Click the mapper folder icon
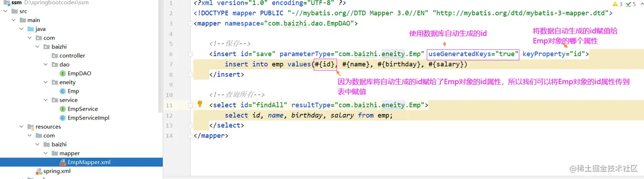The width and height of the screenshot is (644, 179). [55, 153]
